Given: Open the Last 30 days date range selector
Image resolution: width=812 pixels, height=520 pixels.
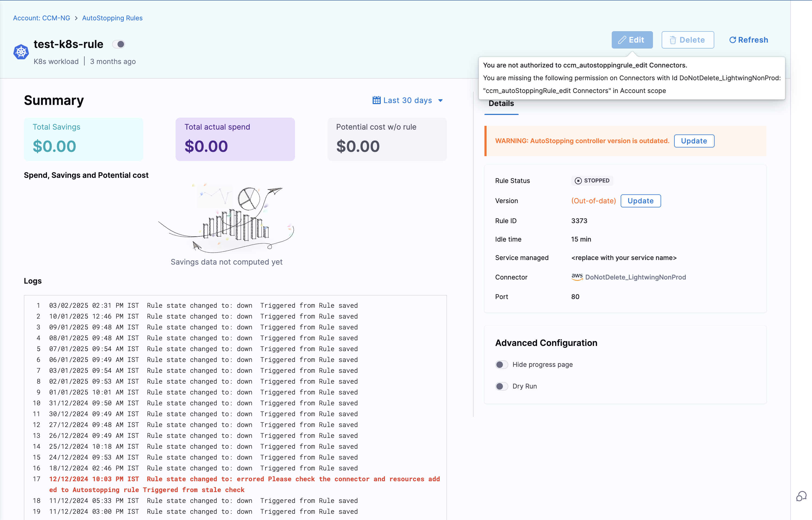Looking at the screenshot, I should coord(408,100).
